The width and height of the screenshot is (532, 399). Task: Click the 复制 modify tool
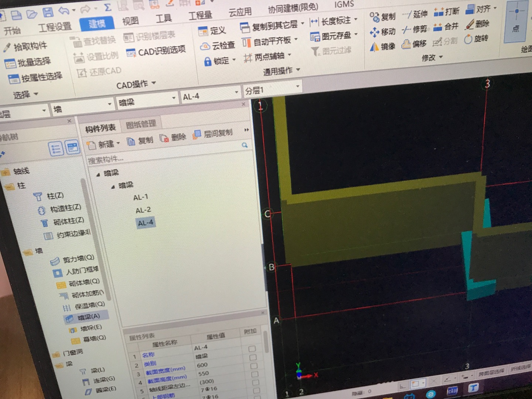[382, 17]
